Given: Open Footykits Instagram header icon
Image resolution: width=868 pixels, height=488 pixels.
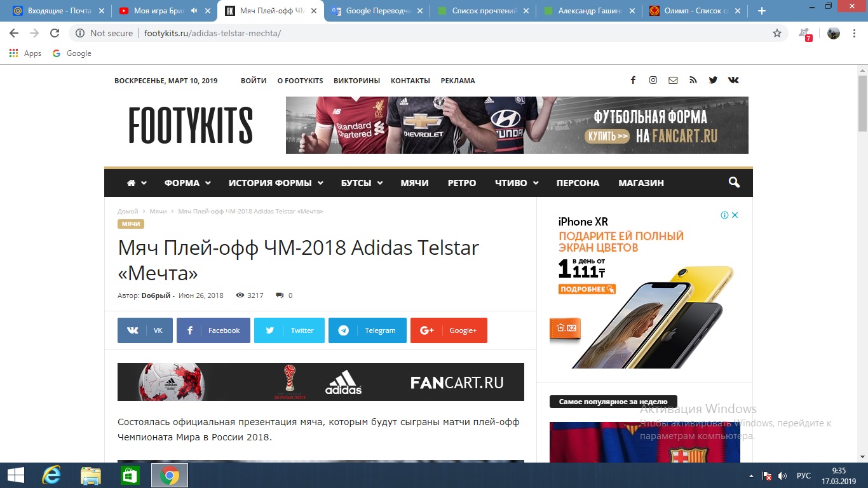Looking at the screenshot, I should [653, 80].
